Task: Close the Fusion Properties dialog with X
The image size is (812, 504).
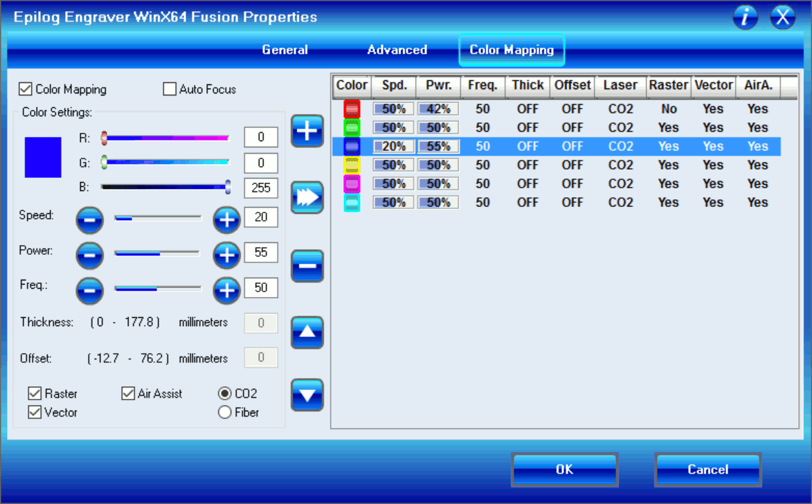Action: tap(782, 17)
